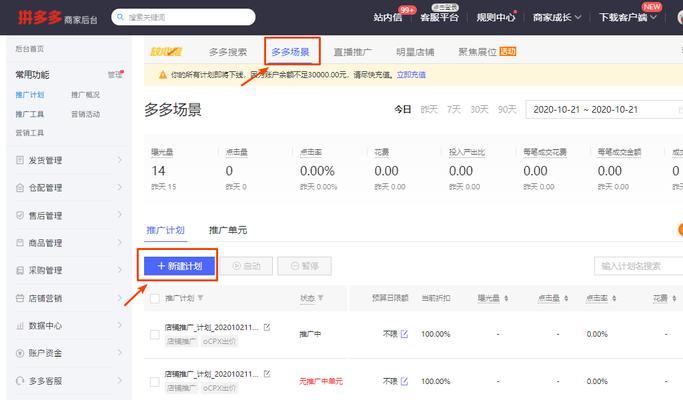Sort the table by 花费

674,298
